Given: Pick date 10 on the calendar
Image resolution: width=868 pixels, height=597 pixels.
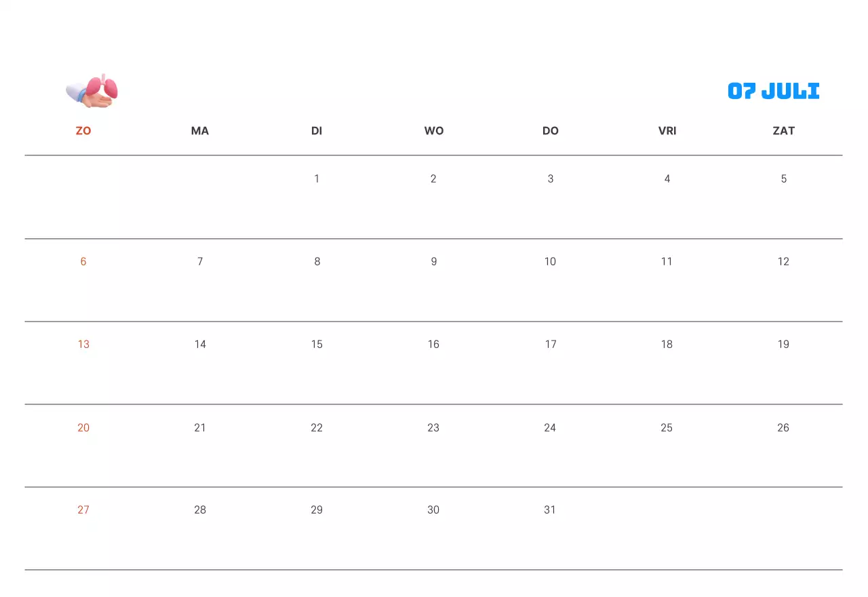Looking at the screenshot, I should tap(550, 262).
